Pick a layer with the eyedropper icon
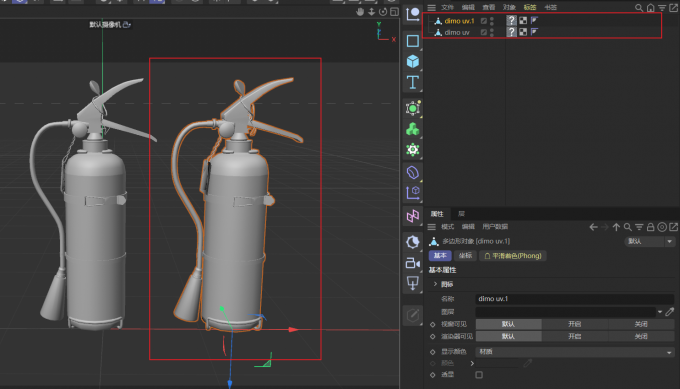Viewport: 680px width, 389px height. tap(670, 312)
